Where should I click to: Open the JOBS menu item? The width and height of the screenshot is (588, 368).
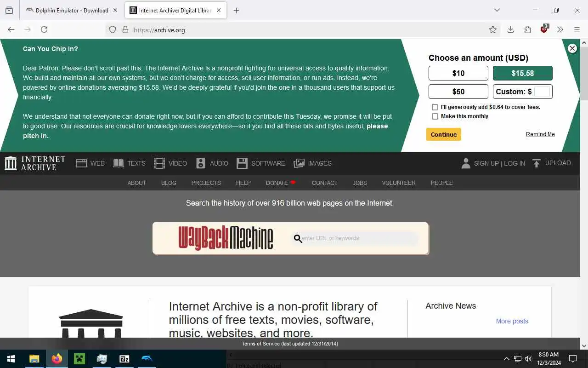point(360,183)
